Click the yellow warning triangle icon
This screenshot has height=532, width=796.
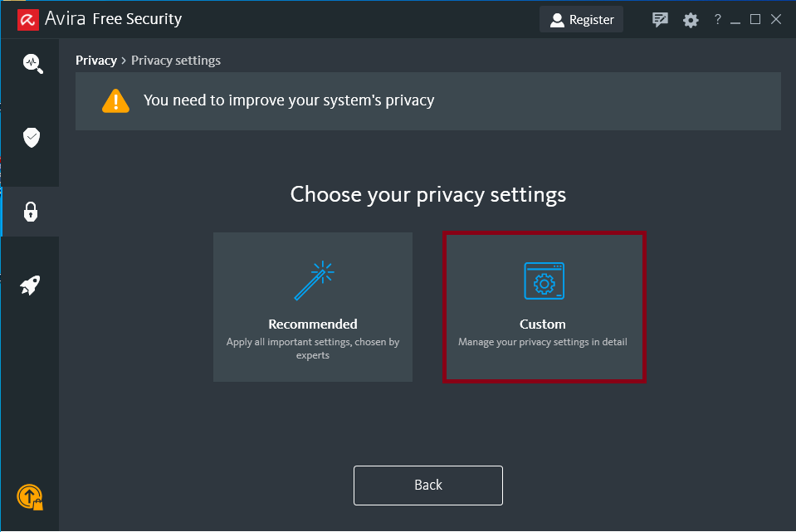coord(115,100)
